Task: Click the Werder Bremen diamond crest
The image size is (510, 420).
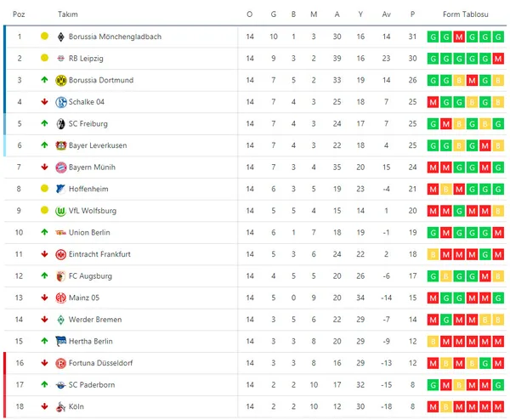Action: pos(61,320)
